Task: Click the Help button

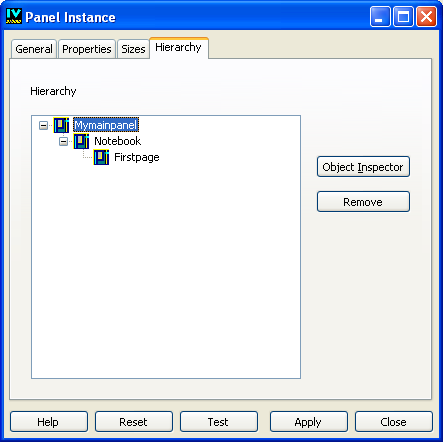Action: coord(49,422)
